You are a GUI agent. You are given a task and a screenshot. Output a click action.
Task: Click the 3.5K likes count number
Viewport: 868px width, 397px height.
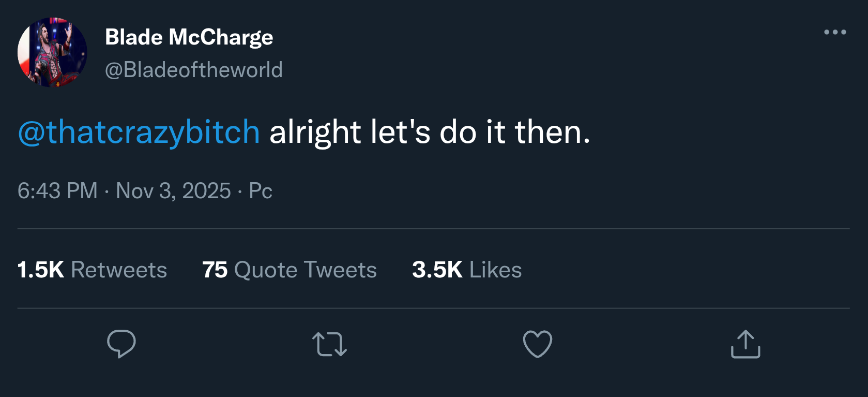tap(437, 270)
